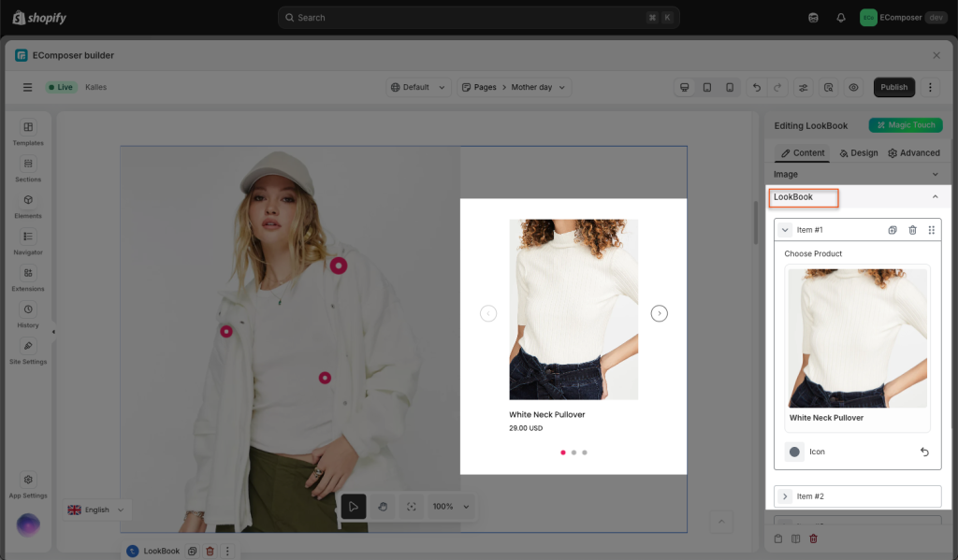Expand Item #2 in LookBook

point(785,496)
